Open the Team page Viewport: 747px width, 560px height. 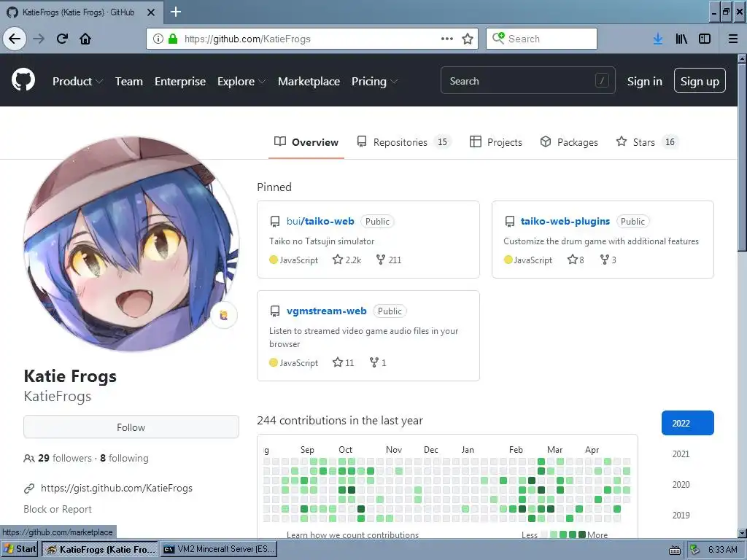coord(128,82)
